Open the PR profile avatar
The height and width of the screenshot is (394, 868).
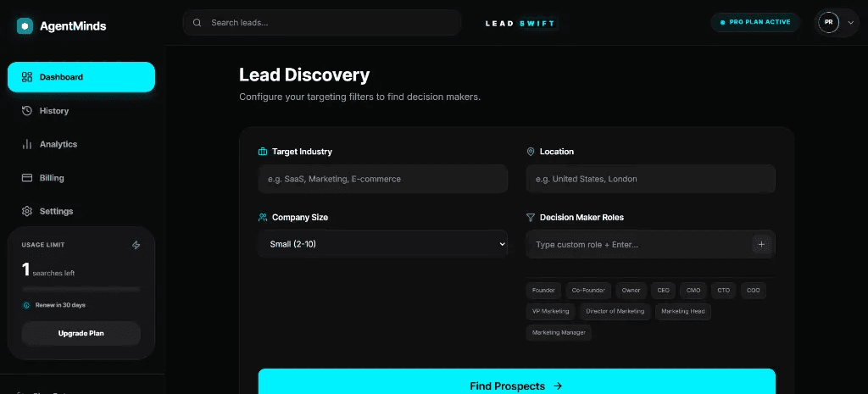829,23
